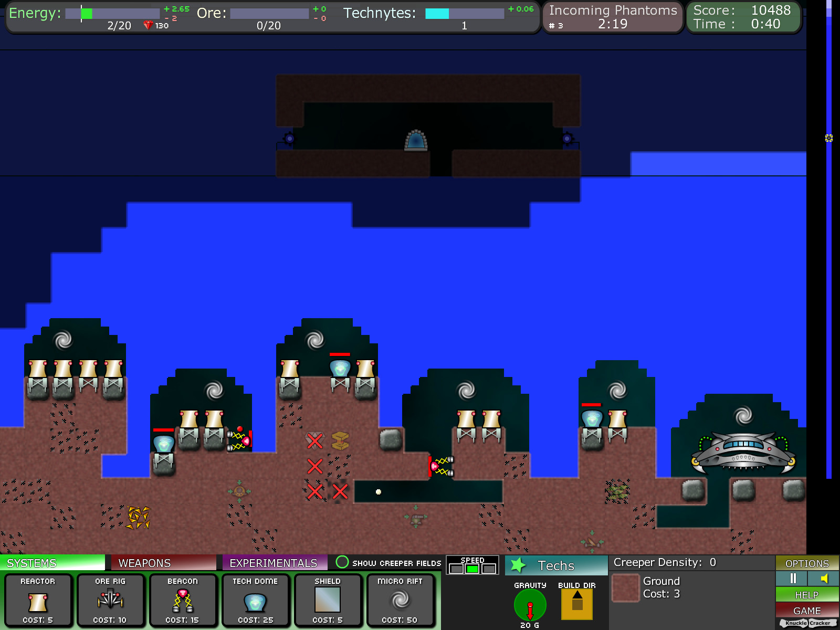
Task: Select the Ore Rig build icon
Action: (111, 600)
